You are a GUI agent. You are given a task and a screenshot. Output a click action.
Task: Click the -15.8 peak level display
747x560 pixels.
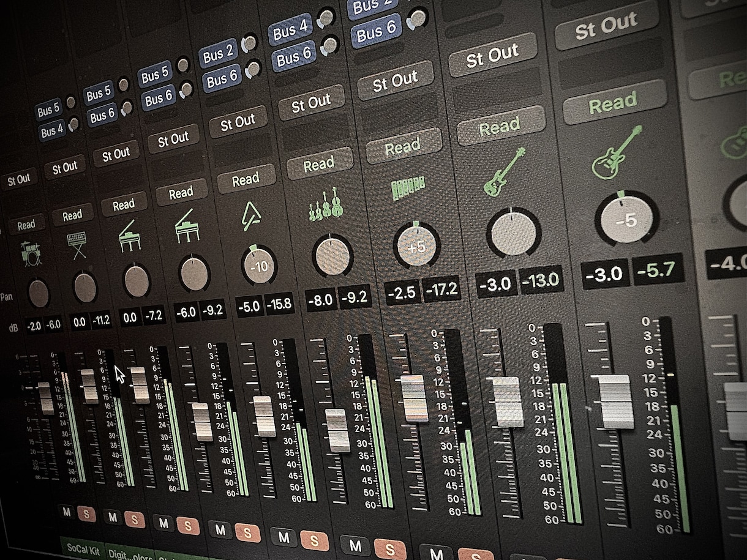click(x=279, y=302)
